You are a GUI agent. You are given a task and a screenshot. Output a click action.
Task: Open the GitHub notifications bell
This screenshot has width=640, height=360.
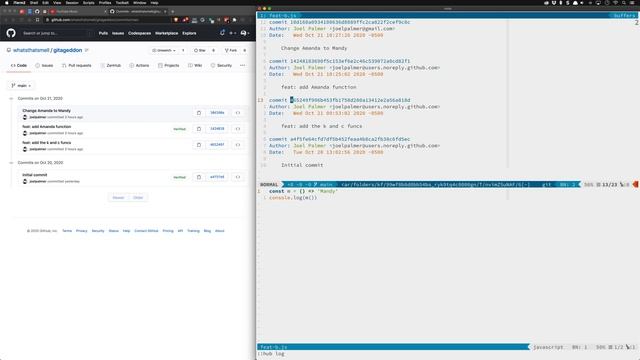(x=222, y=33)
